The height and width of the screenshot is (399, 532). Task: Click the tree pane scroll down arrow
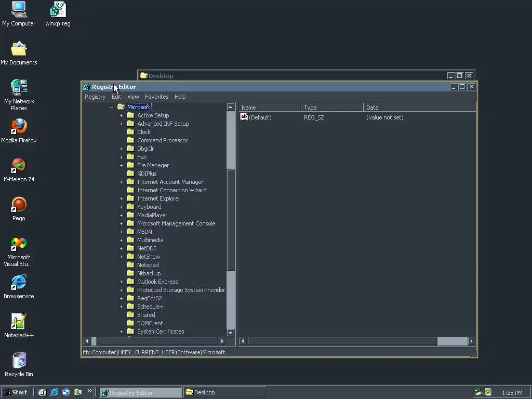coord(230,333)
